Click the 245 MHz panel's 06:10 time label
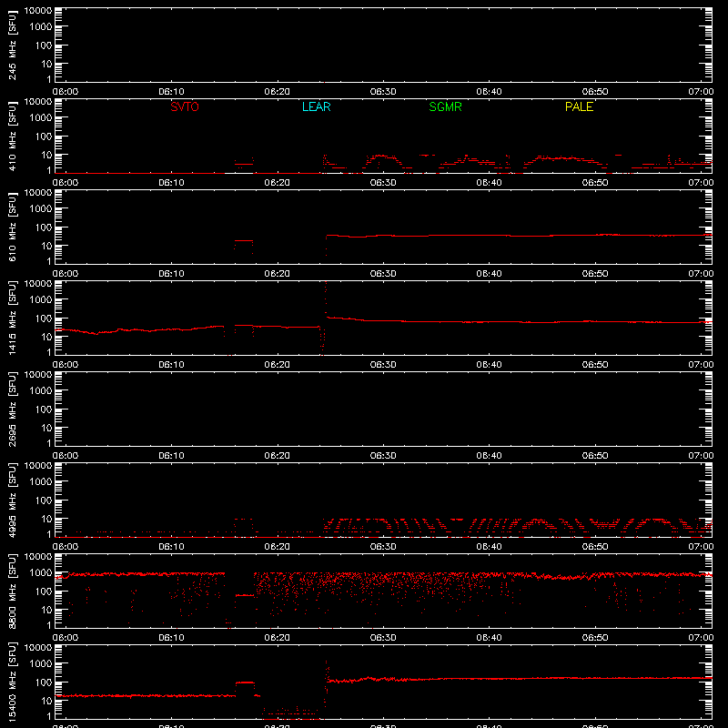This screenshot has width=728, height=728. (171, 92)
